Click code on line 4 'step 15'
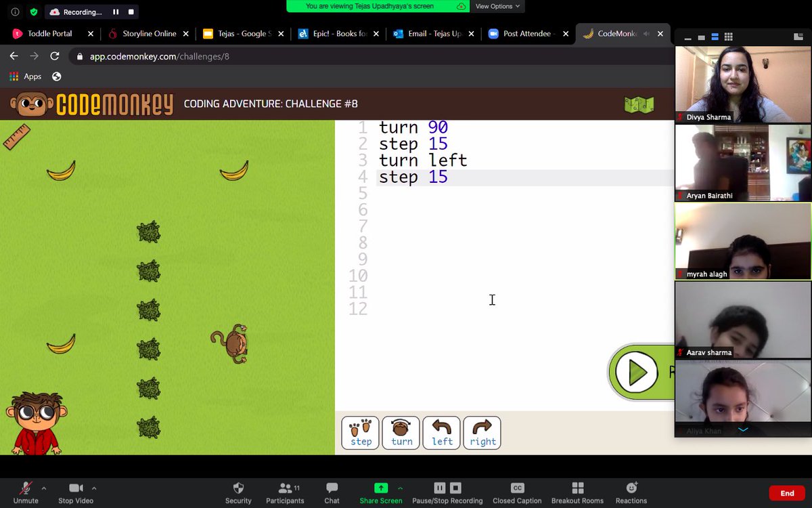This screenshot has width=812, height=508. tap(413, 177)
